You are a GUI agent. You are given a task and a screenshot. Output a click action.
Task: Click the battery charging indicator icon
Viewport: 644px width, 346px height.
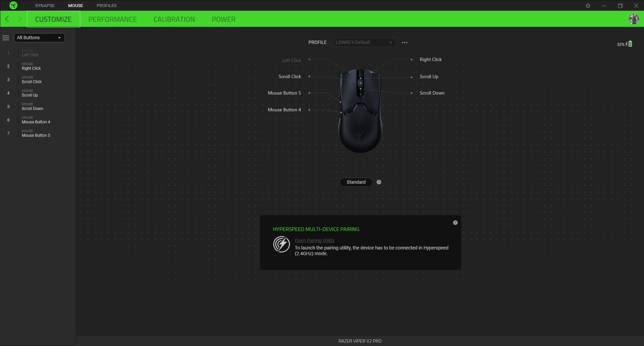tap(629, 44)
